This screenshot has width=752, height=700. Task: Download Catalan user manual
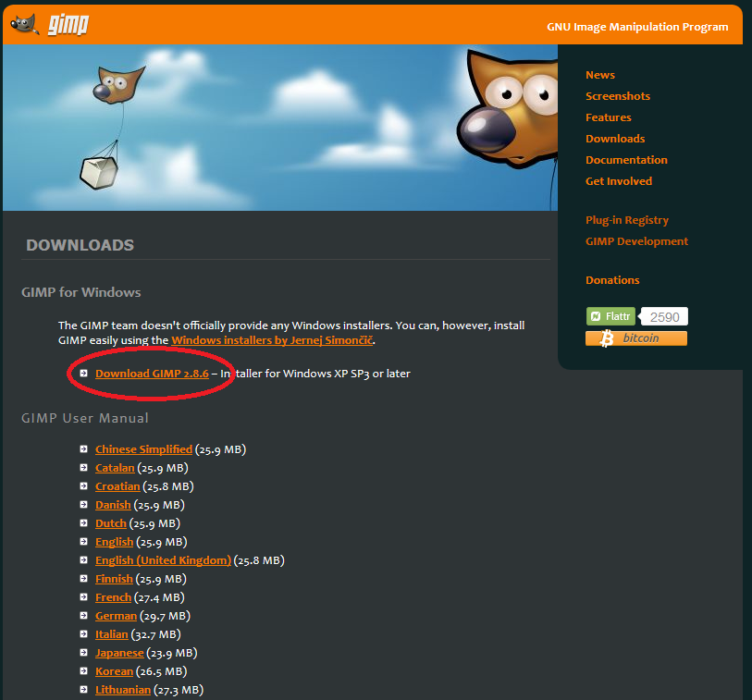coord(115,468)
